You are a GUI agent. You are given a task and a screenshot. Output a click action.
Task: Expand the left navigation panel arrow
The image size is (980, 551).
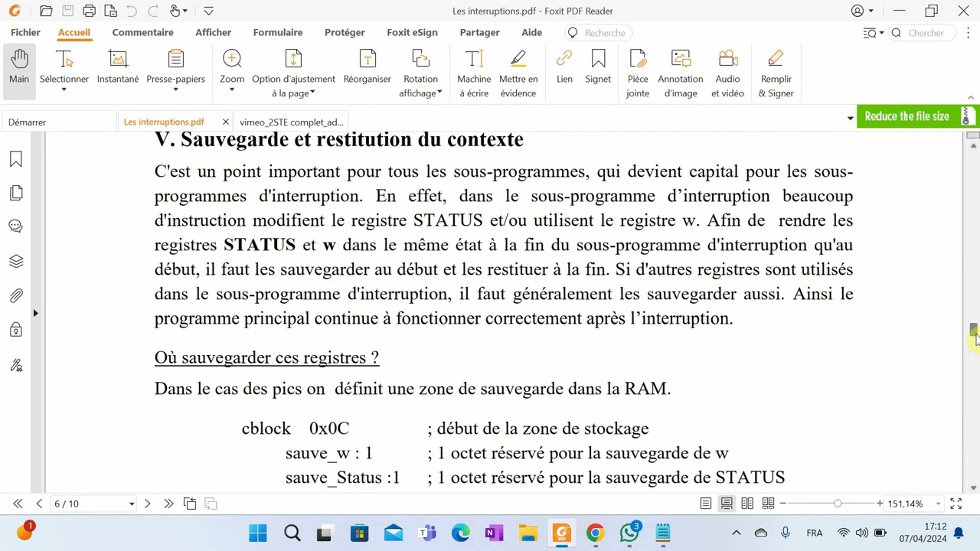coord(35,313)
